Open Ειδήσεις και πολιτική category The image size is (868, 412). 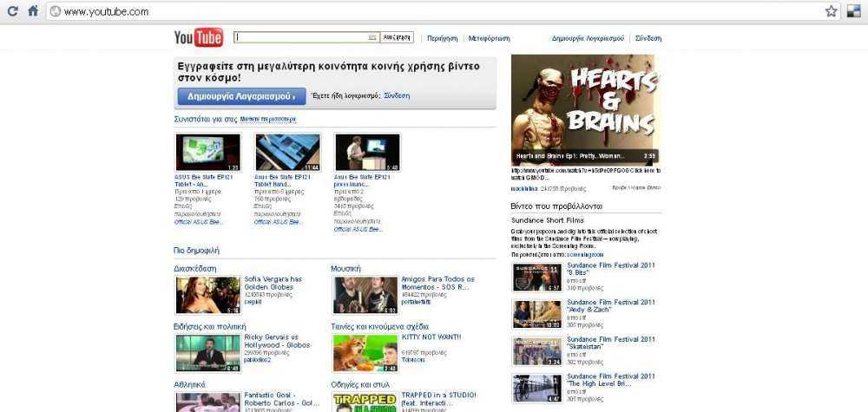pyautogui.click(x=210, y=327)
